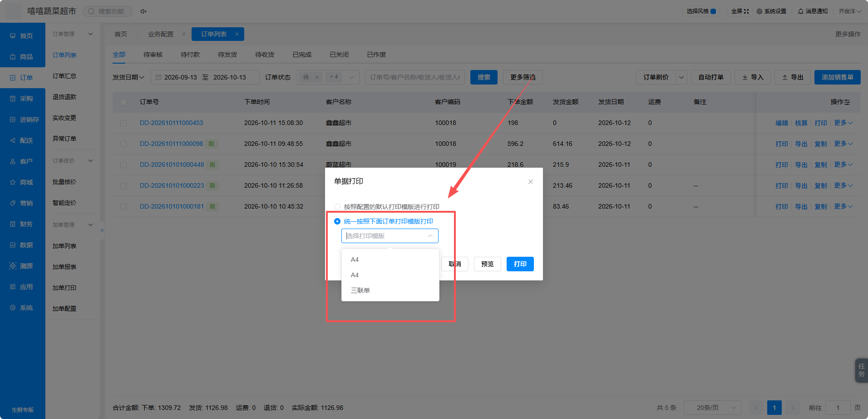
Task: Select default print template radio option
Action: 337,207
